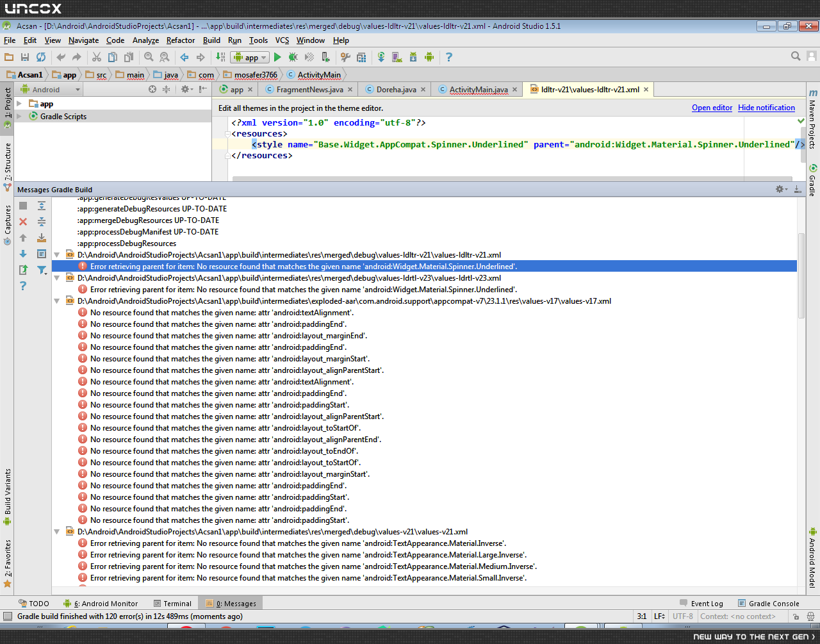820x644 pixels.
Task: Open the 6: Android Monitor button
Action: click(101, 604)
